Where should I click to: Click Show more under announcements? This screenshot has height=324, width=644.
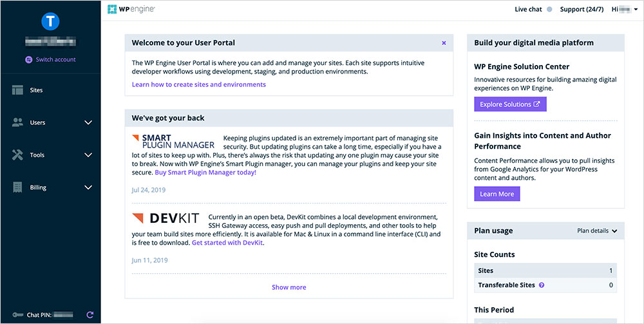289,287
